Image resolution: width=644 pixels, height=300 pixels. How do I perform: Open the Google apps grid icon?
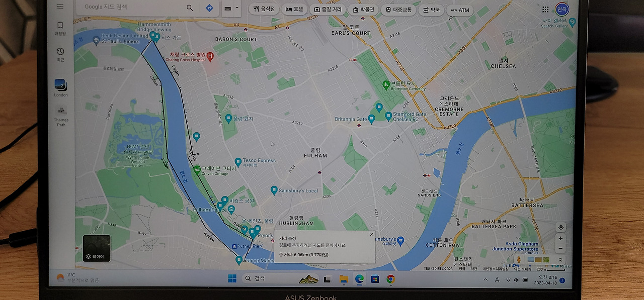(x=545, y=9)
